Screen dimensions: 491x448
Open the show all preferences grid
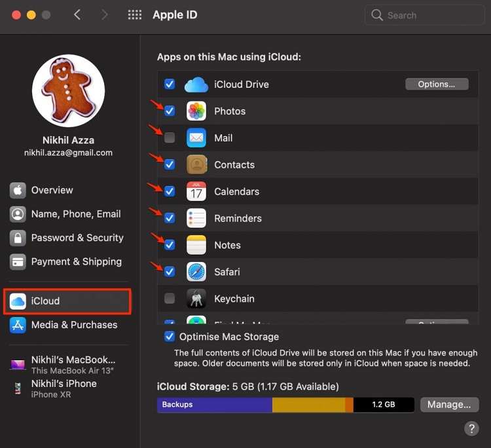click(x=135, y=14)
